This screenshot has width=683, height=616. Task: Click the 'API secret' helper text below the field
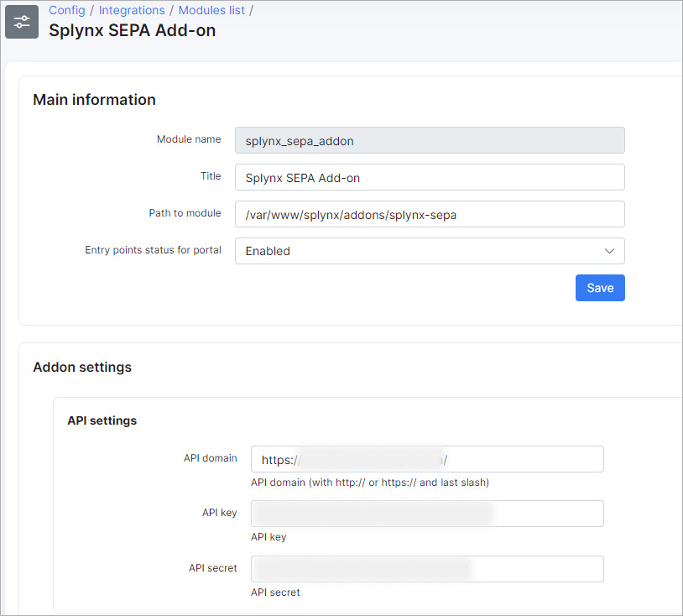click(275, 593)
